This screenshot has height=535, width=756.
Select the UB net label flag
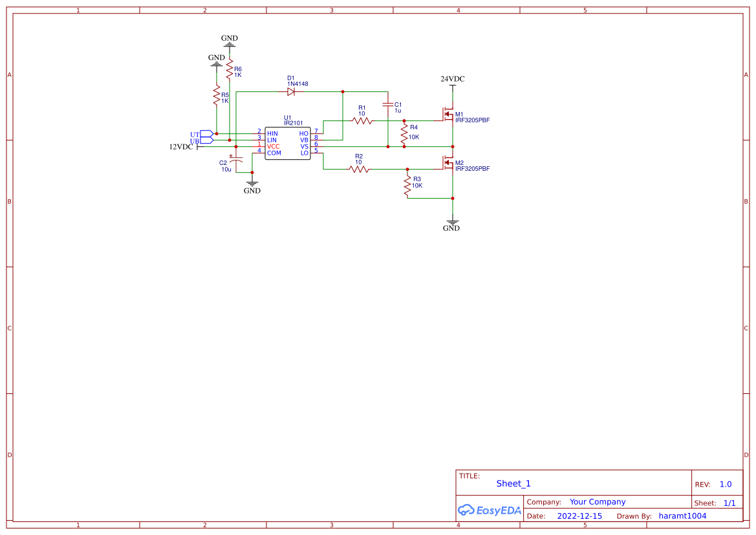pyautogui.click(x=204, y=140)
